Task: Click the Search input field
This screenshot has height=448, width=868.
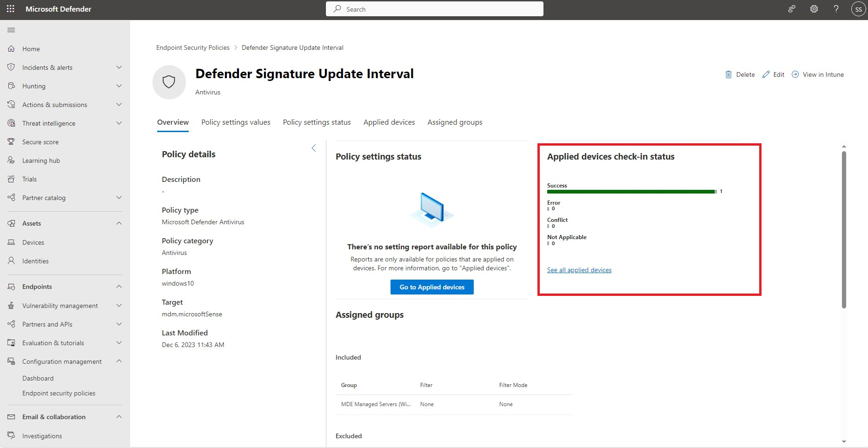Action: pyautogui.click(x=435, y=9)
